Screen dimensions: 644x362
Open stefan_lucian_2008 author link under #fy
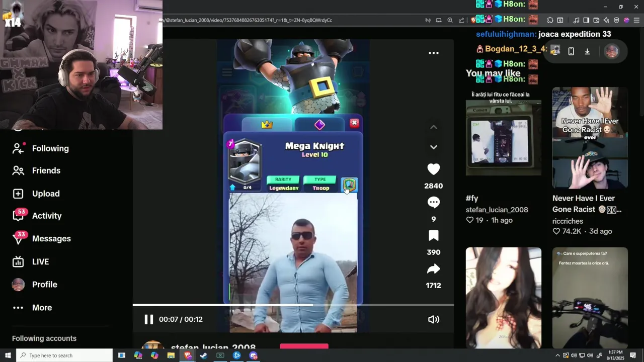click(x=497, y=210)
